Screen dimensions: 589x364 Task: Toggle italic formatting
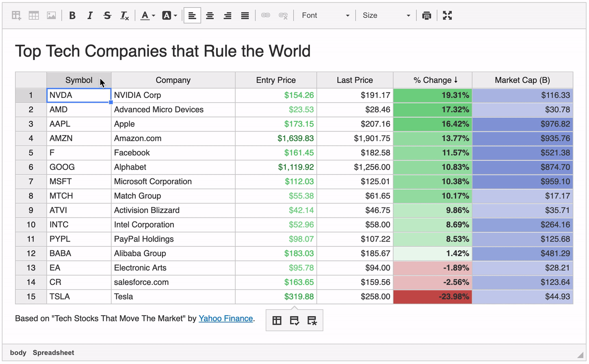pos(90,15)
